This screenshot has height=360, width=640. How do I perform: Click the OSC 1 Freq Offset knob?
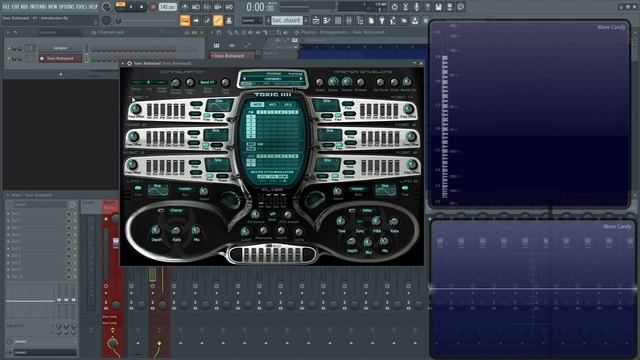pyautogui.click(x=136, y=109)
